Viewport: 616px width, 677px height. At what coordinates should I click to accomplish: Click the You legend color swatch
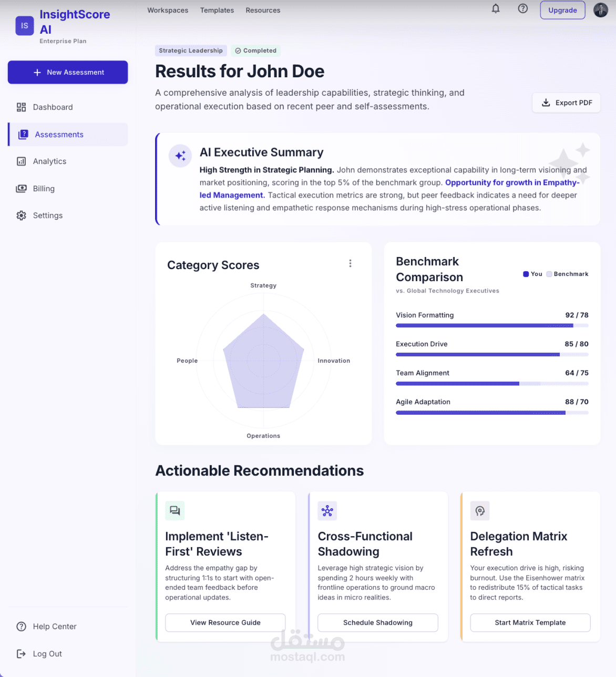click(x=526, y=274)
